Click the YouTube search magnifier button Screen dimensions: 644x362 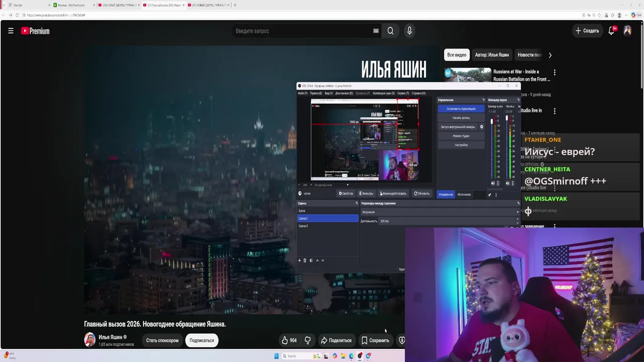click(x=390, y=31)
